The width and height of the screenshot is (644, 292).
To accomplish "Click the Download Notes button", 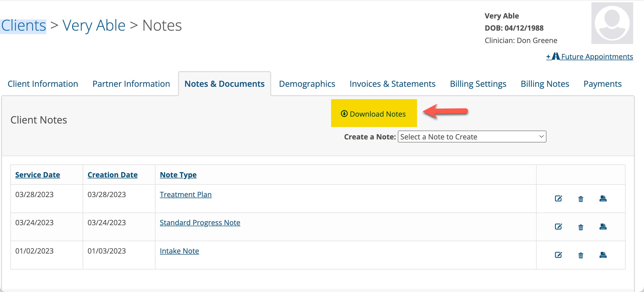I will [x=374, y=114].
